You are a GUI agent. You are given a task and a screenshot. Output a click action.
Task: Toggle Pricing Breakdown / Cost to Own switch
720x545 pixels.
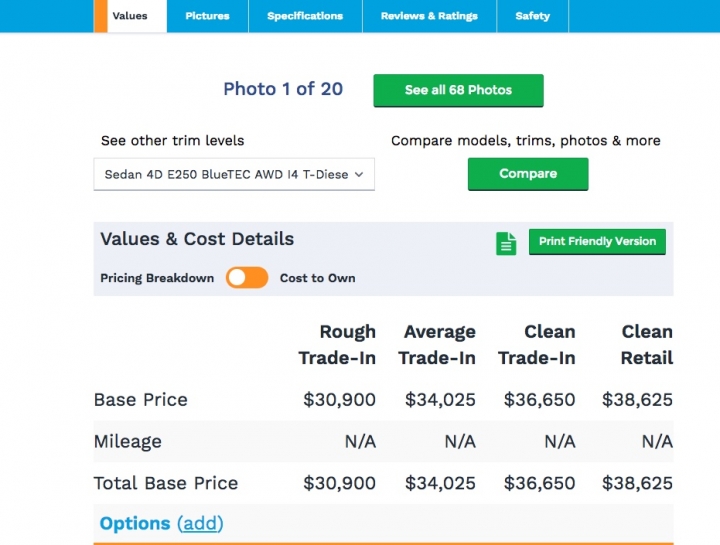click(247, 278)
